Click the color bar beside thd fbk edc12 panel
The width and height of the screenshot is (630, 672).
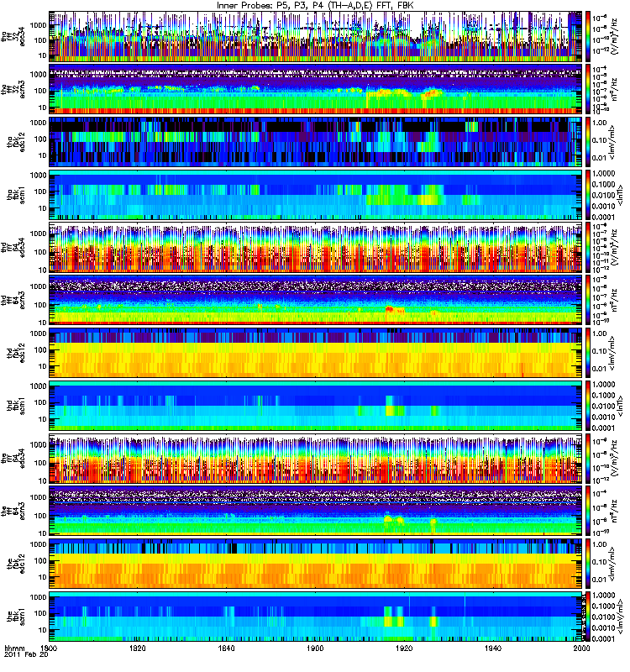pos(588,353)
